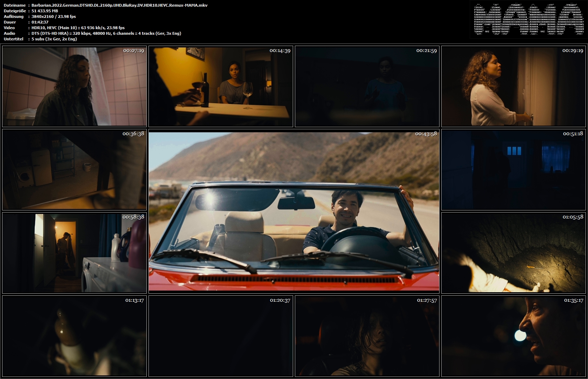Open the large 00:43:58 red convertible frame
Screen dimensions: 588x379
pos(294,211)
